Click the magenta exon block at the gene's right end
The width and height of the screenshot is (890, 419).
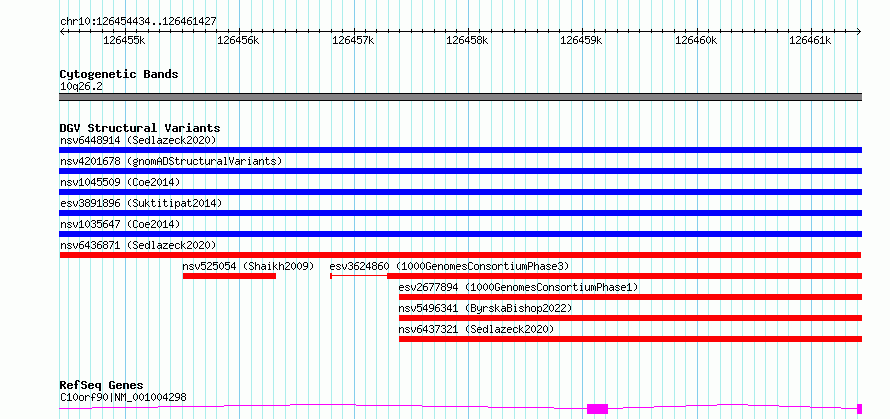[x=859, y=409]
